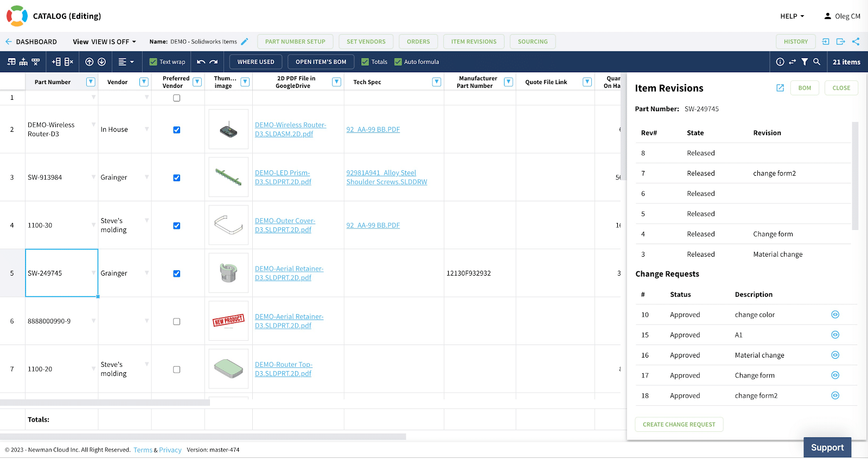Expand the HELP menu
Screen dimensions: 868x459
792,16
